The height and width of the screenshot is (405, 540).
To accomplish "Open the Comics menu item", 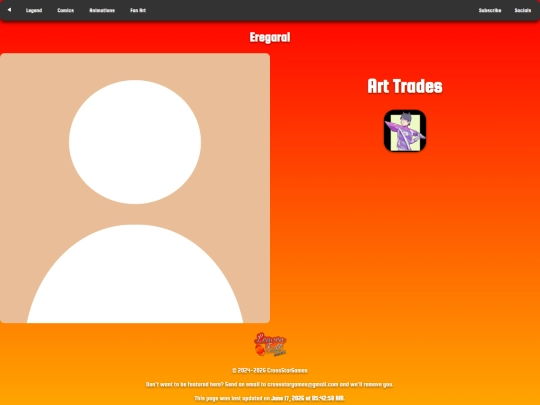I will point(65,10).
